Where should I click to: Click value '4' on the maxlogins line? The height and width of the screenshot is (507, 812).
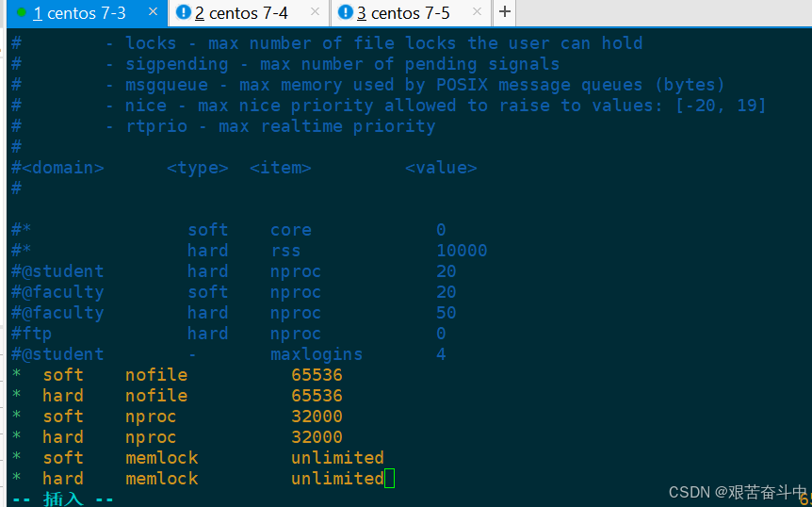pos(441,354)
